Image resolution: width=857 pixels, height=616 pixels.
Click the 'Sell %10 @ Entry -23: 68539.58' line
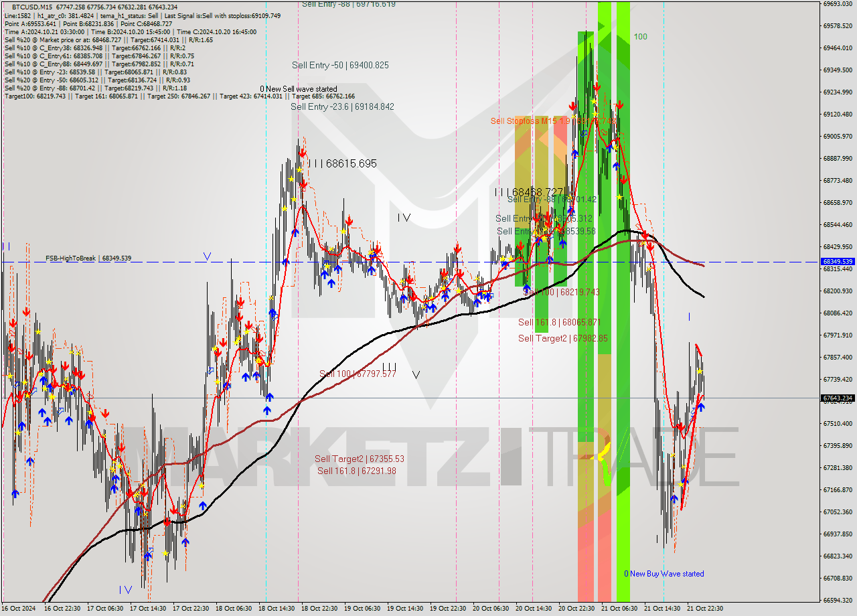click(96, 72)
